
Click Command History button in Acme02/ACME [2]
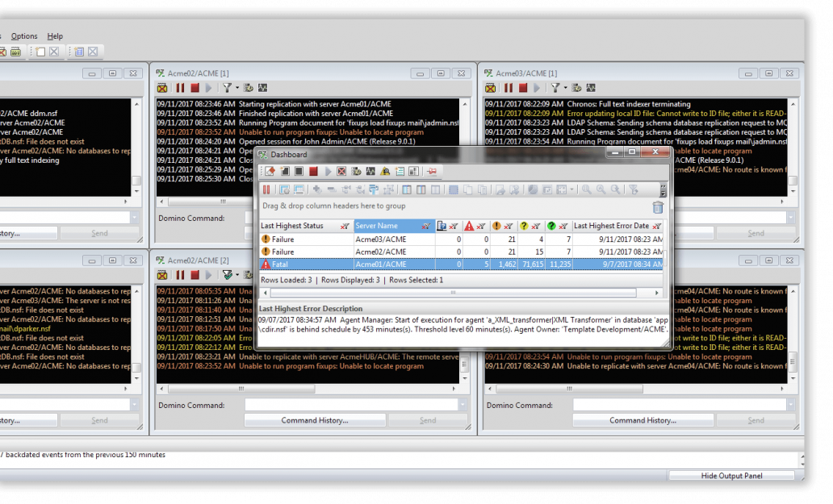pyautogui.click(x=315, y=420)
